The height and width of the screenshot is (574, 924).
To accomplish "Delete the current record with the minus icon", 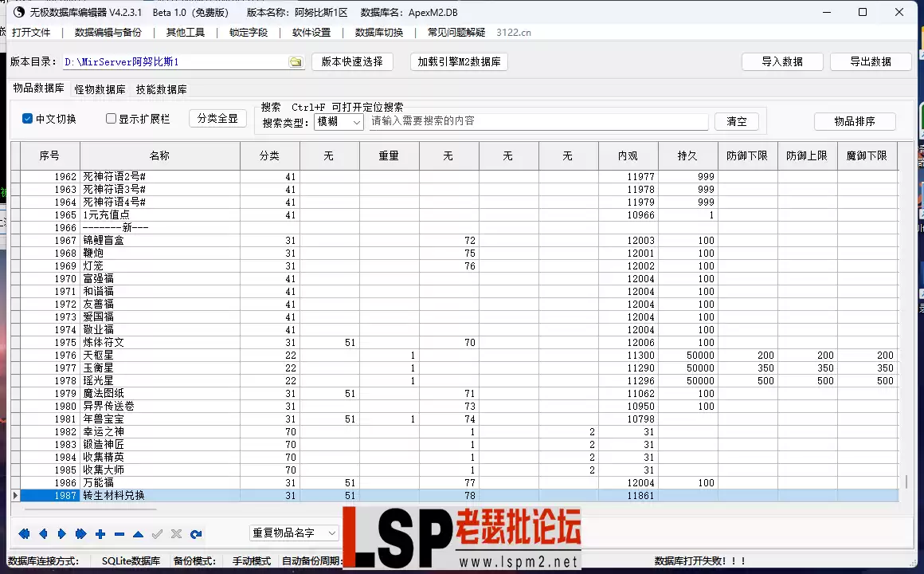I will point(118,534).
